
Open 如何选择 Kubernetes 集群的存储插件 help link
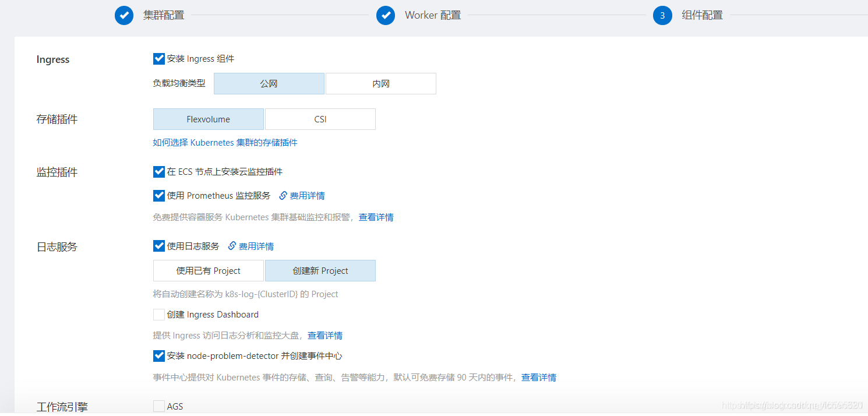(224, 142)
